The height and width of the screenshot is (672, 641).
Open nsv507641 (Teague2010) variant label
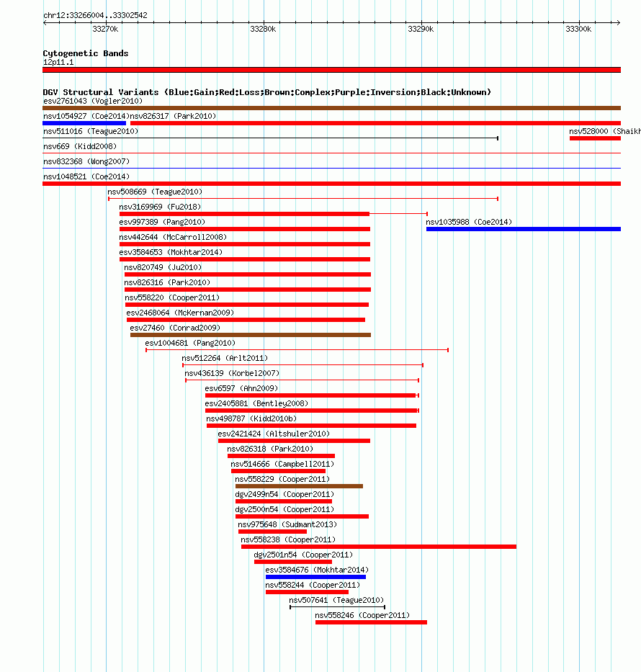(x=336, y=601)
